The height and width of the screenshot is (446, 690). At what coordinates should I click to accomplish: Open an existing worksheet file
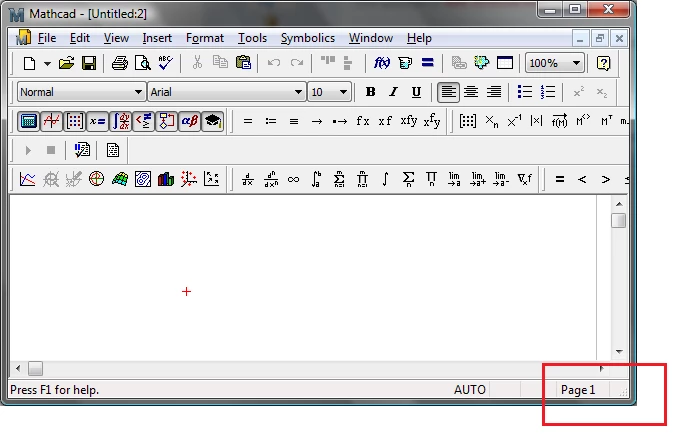66,63
